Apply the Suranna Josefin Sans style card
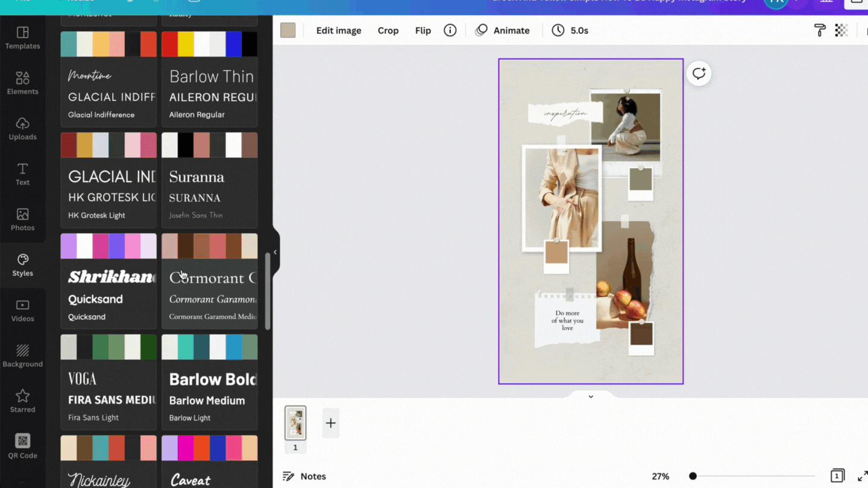Screen dimensions: 868x488 click(x=210, y=180)
